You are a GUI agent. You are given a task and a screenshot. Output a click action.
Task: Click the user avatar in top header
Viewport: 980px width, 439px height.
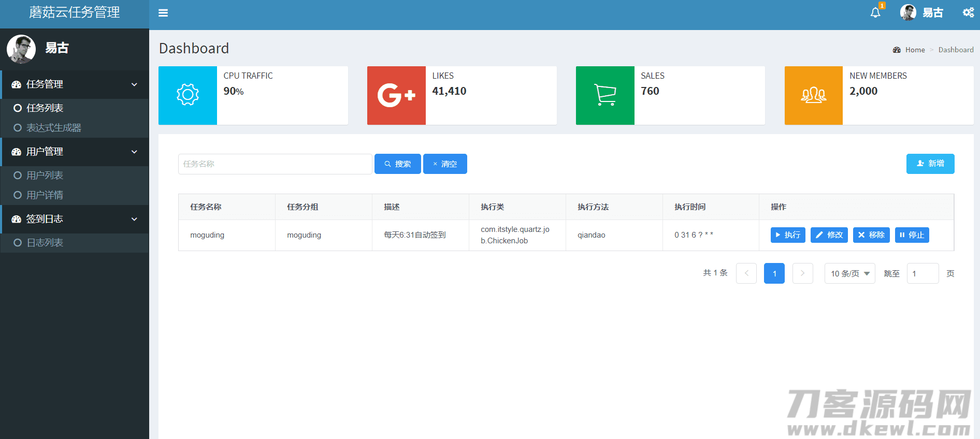point(908,12)
